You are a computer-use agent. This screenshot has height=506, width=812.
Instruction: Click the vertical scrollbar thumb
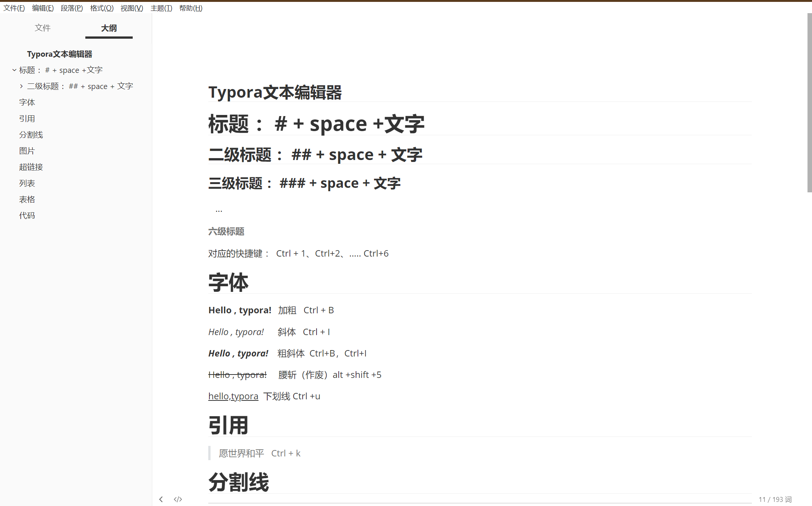tap(809, 103)
